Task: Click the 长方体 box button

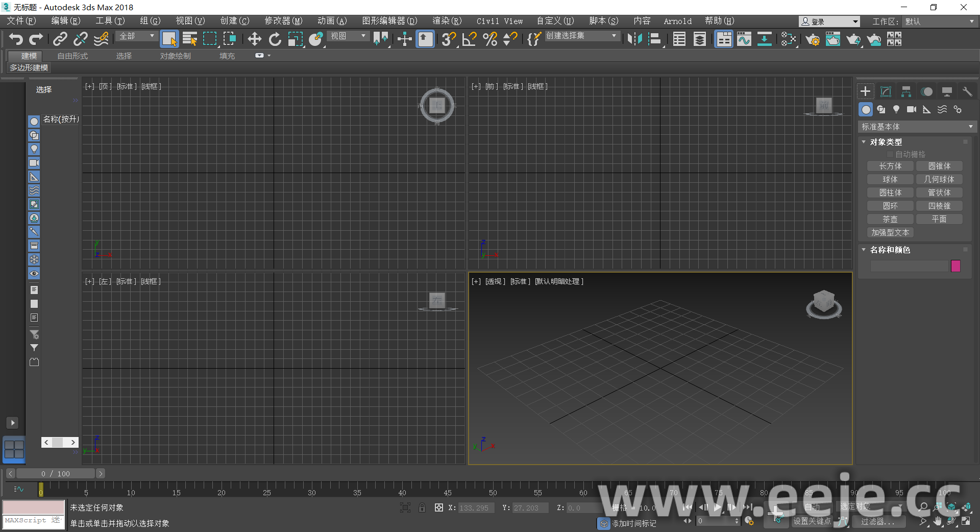Action: (x=890, y=166)
